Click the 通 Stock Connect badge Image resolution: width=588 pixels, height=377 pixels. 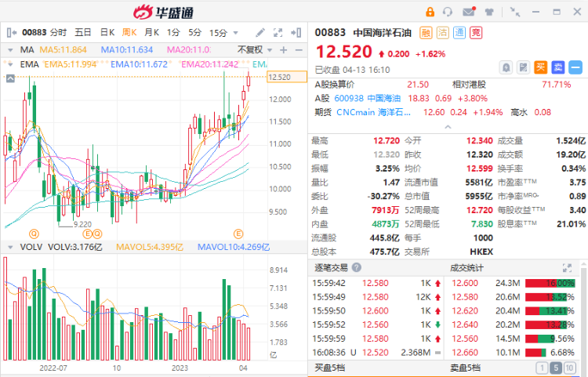pyautogui.click(x=459, y=33)
